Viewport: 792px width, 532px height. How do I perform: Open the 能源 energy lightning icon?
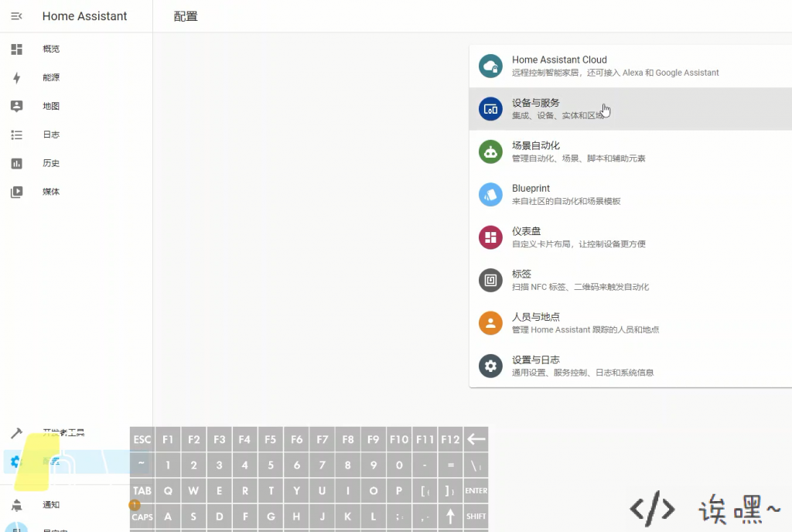pos(17,78)
